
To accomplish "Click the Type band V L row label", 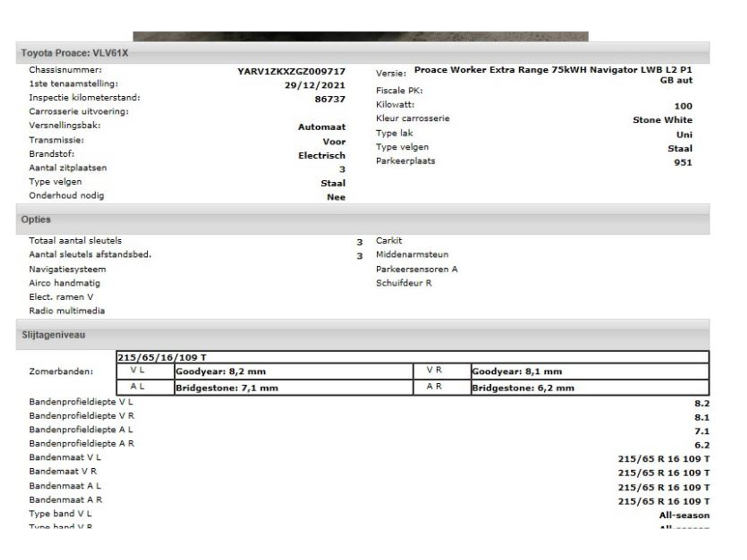I will (60, 514).
